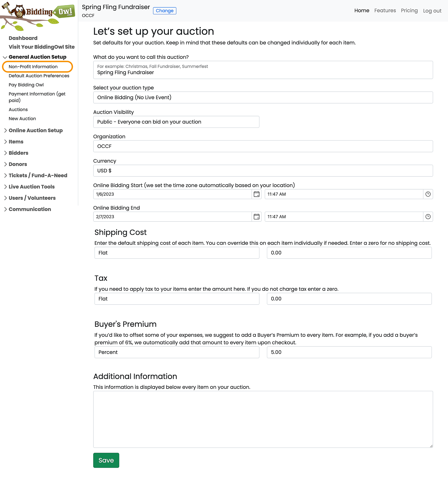Collapse the General Auction Setup section
Image resolution: width=448 pixels, height=483 pixels.
point(5,57)
